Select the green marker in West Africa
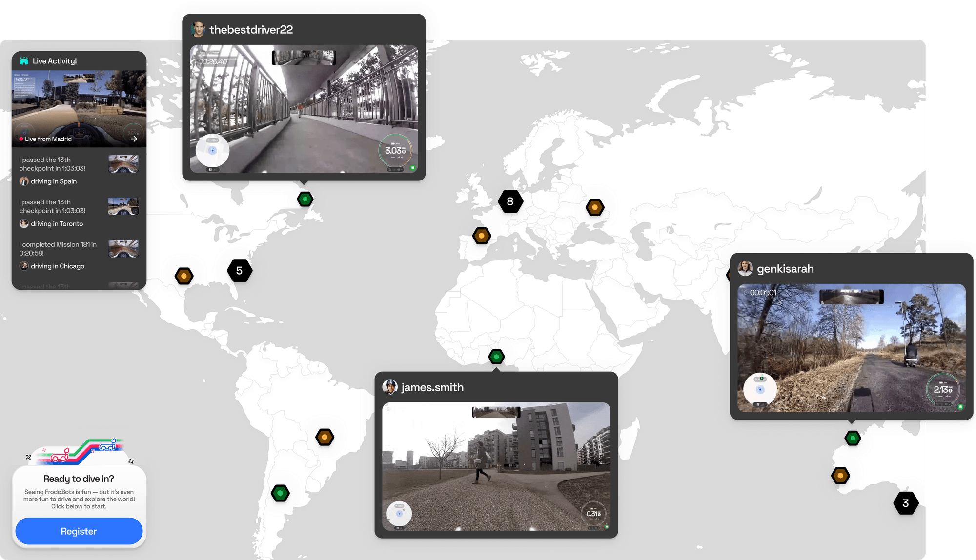The height and width of the screenshot is (560, 976). click(x=496, y=357)
